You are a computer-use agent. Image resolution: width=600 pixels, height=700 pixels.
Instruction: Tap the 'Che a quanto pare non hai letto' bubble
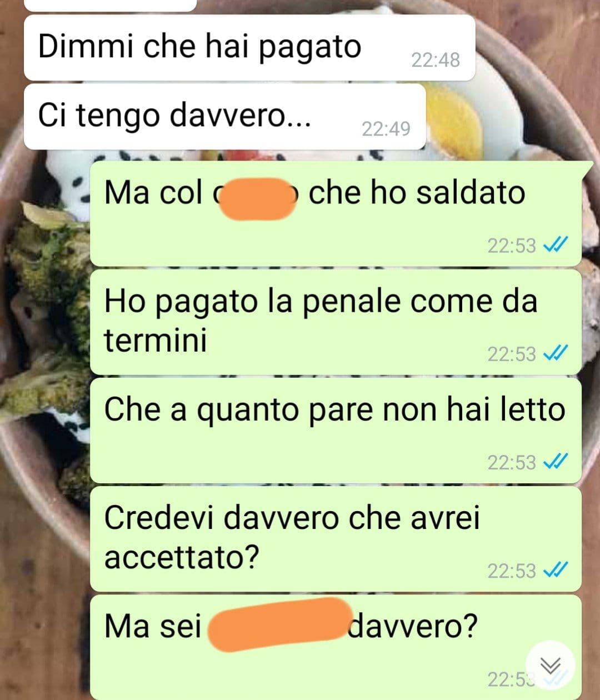coord(336,431)
